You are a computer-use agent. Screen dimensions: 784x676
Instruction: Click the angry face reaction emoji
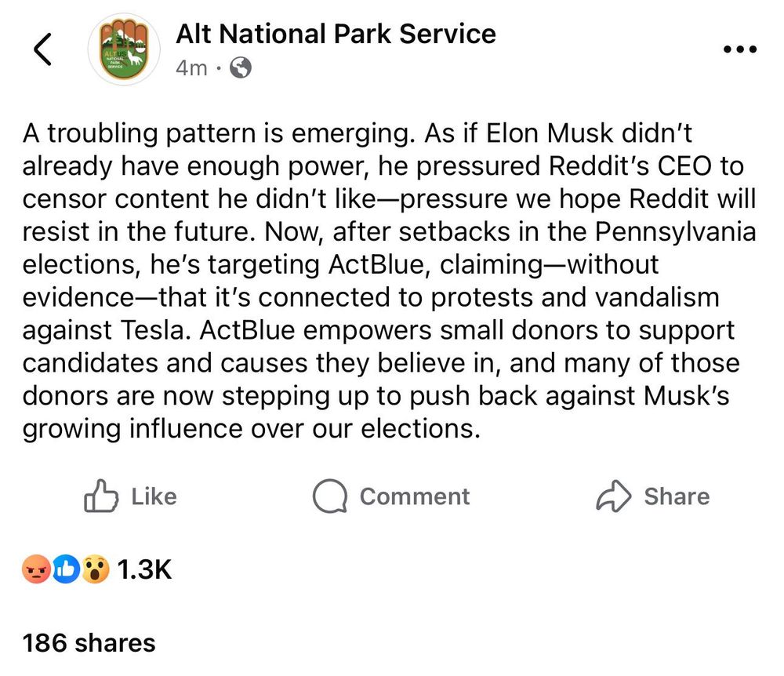click(38, 569)
